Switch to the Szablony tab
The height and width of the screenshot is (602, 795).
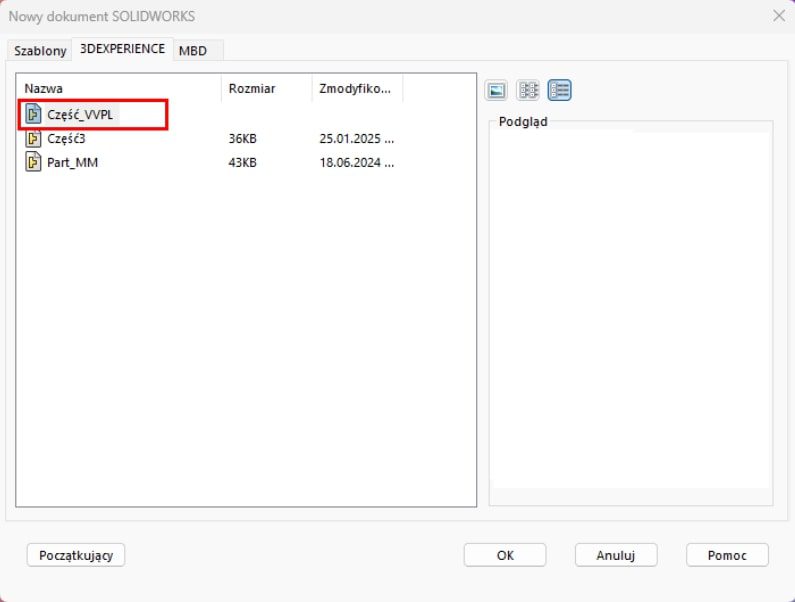pos(40,51)
